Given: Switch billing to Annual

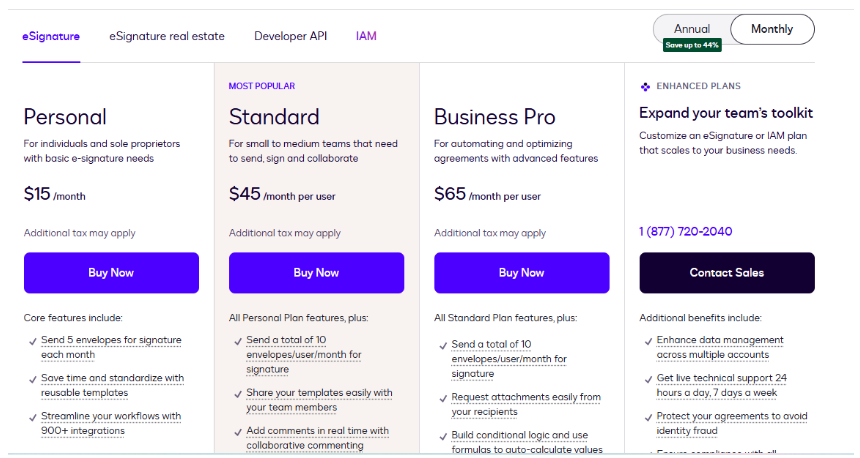Looking at the screenshot, I should [x=692, y=29].
